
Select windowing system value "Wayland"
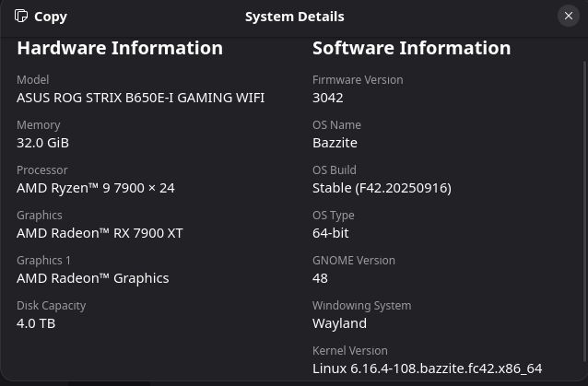339,323
